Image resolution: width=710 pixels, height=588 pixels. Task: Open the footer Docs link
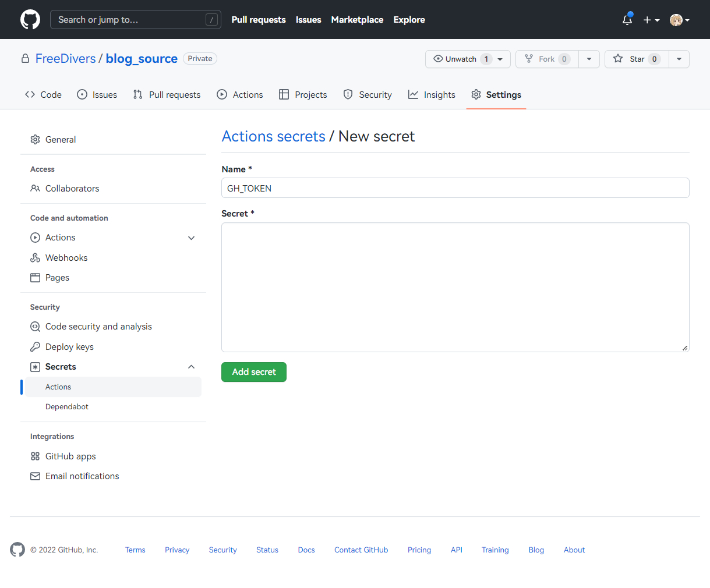point(306,550)
